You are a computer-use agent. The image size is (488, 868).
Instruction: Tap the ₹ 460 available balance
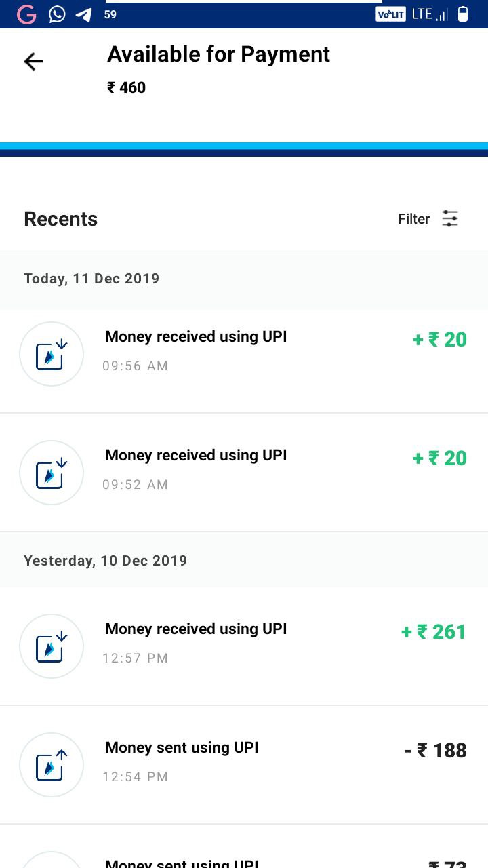(127, 87)
